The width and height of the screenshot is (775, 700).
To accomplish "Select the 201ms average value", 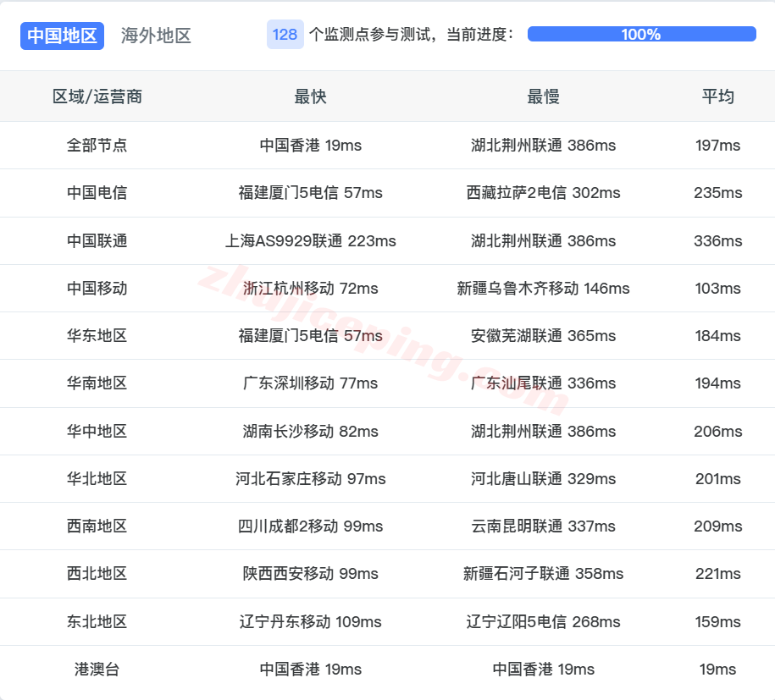I will [717, 479].
